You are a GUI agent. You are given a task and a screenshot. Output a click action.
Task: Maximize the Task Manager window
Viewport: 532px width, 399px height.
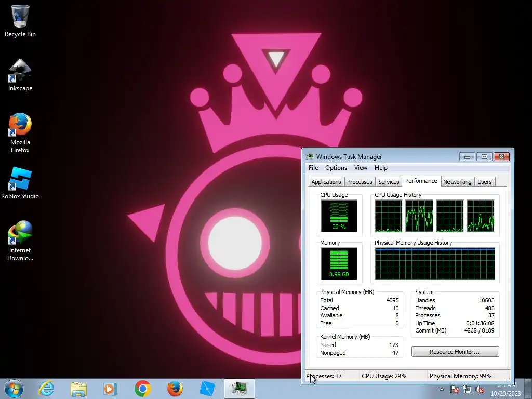click(484, 157)
